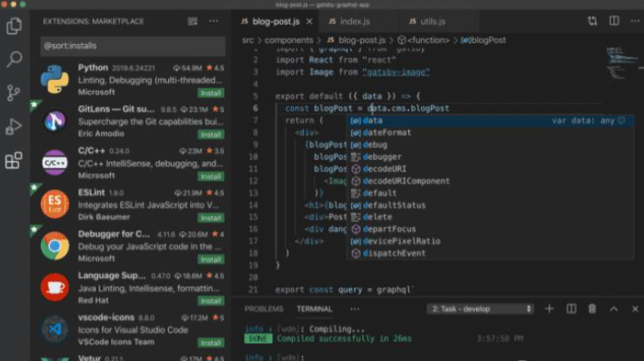Image resolution: width=644 pixels, height=361 pixels.
Task: Click the vscode-icons extension logo
Action: (x=54, y=329)
